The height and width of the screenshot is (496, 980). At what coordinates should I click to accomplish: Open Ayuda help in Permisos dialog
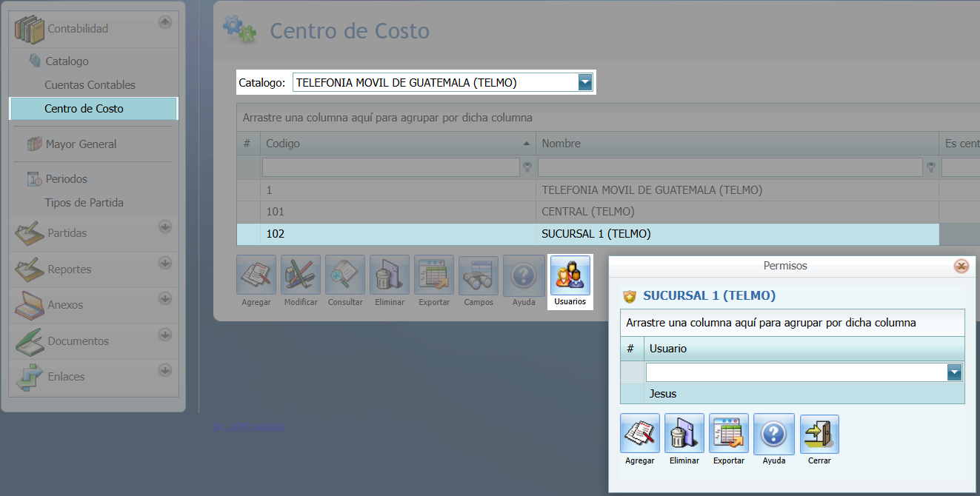773,434
